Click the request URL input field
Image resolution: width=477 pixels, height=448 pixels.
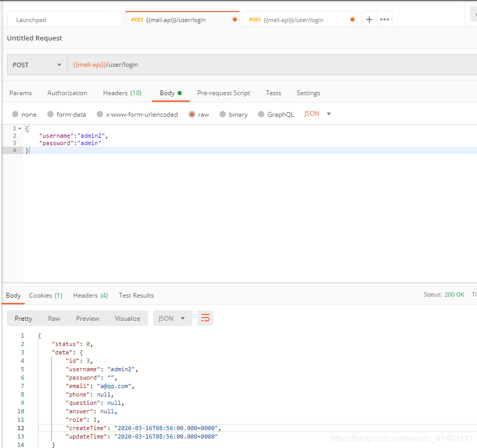pos(272,65)
